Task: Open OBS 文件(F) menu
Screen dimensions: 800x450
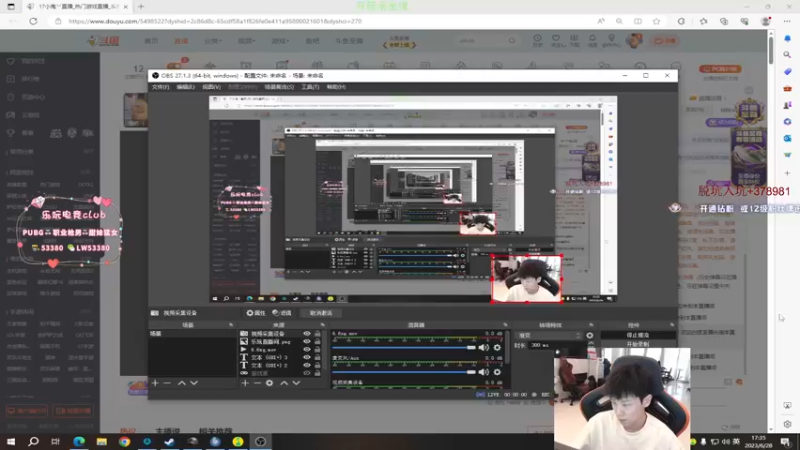Action: tap(160, 87)
